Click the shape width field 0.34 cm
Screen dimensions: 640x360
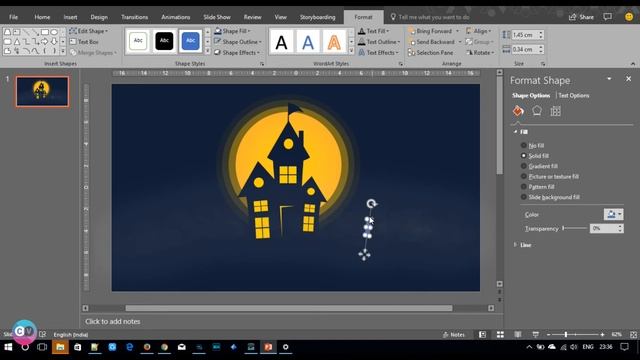[x=524, y=49]
